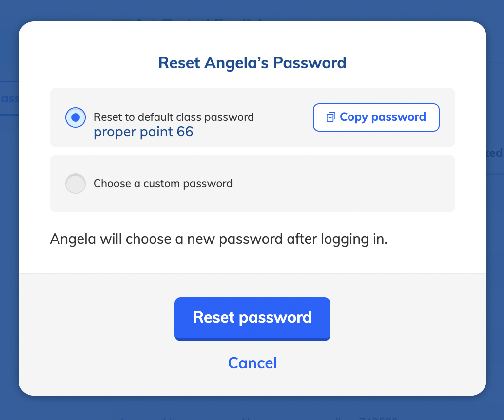Click the "Reset Angela's Password" dialog title
504x420 pixels.
click(x=252, y=63)
